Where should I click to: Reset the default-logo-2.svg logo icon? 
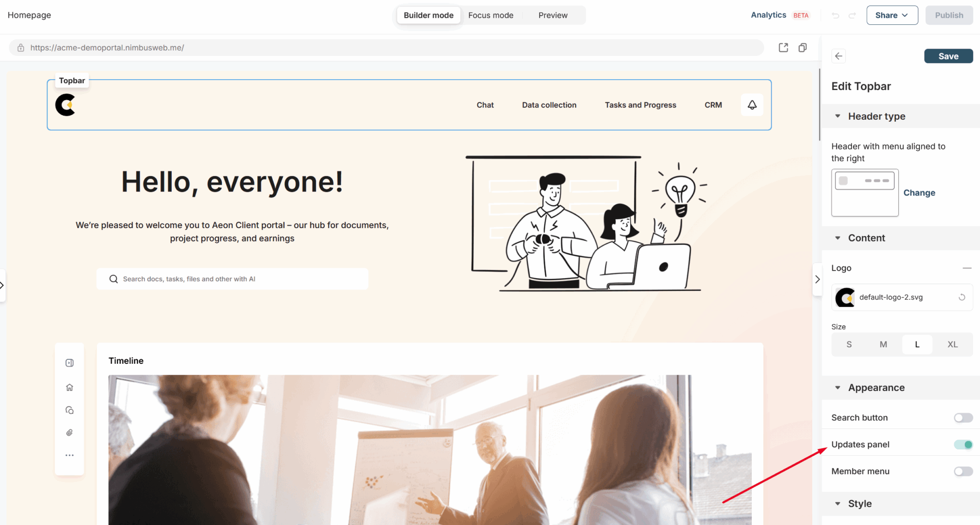(962, 297)
